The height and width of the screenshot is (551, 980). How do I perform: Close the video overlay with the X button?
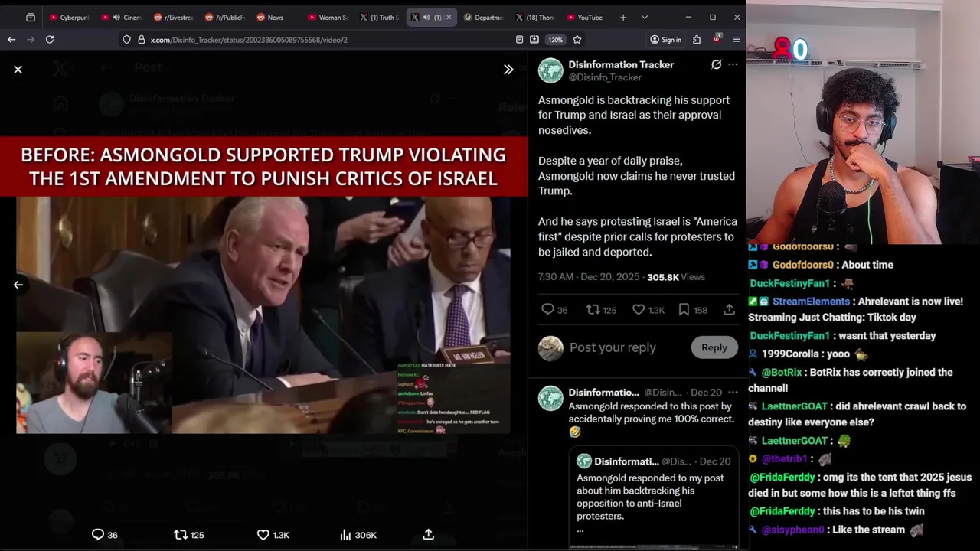pos(18,70)
